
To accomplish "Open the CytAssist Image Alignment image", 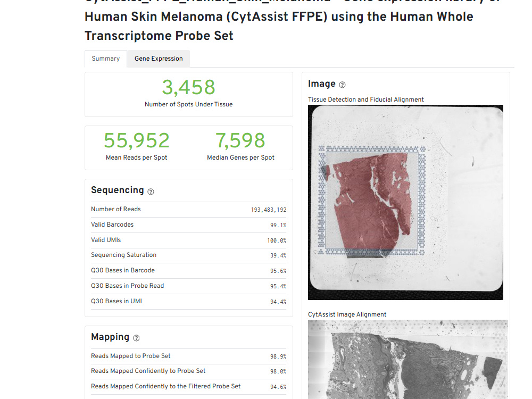I will pos(408,359).
